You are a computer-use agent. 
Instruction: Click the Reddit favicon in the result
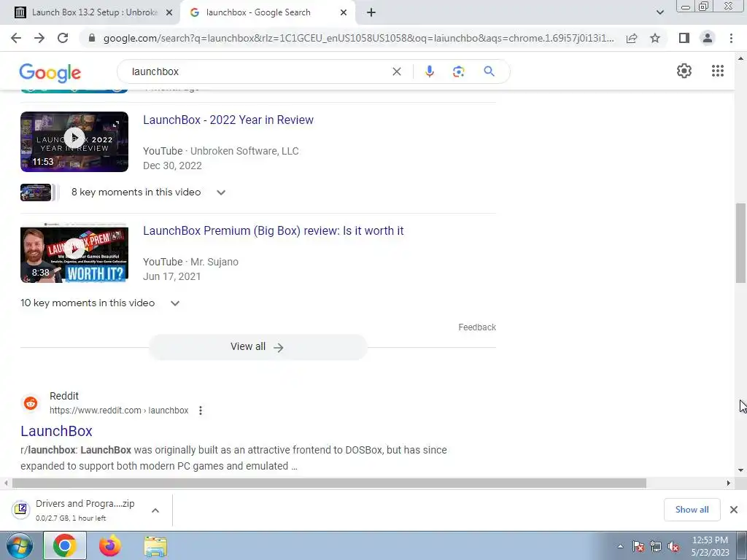pyautogui.click(x=31, y=402)
